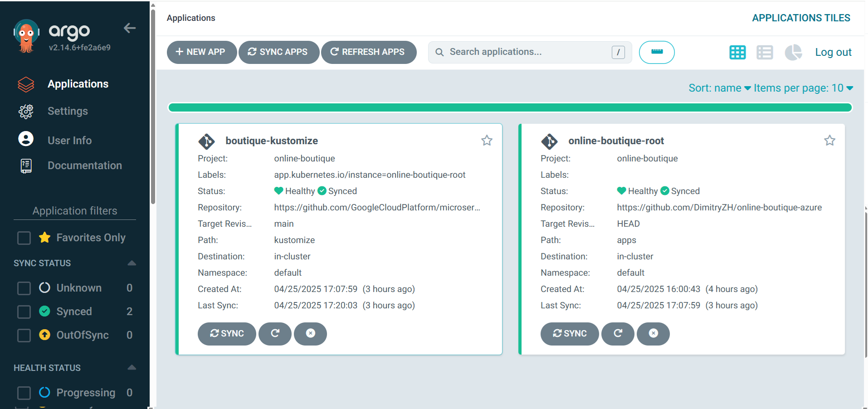Delete online-boutique-root with the X button
Image resolution: width=868 pixels, height=409 pixels.
(653, 334)
